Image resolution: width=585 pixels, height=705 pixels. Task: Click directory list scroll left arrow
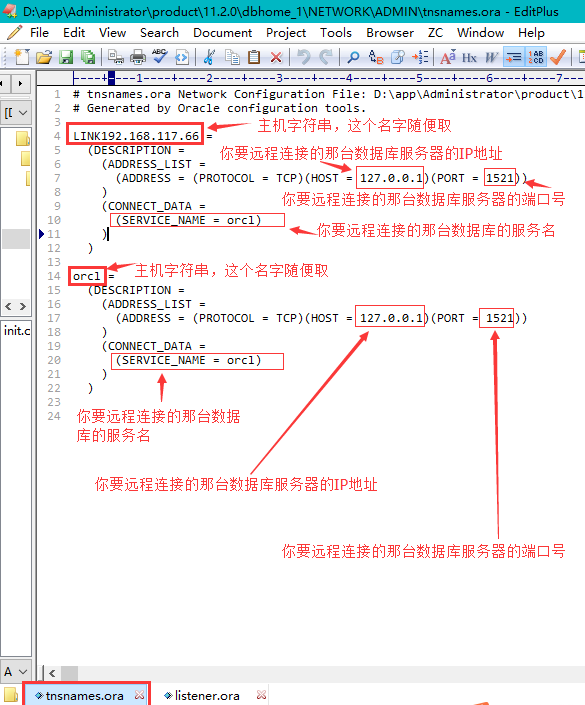pos(8,307)
